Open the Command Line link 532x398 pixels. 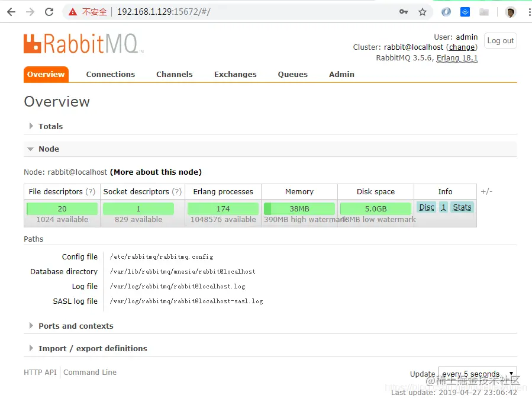click(90, 373)
